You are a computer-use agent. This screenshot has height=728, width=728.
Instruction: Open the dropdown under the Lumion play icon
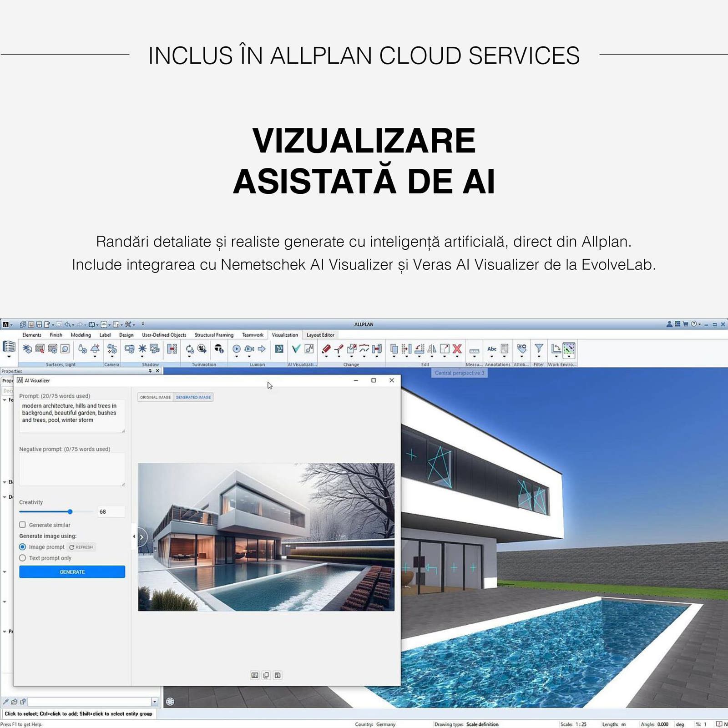[237, 357]
